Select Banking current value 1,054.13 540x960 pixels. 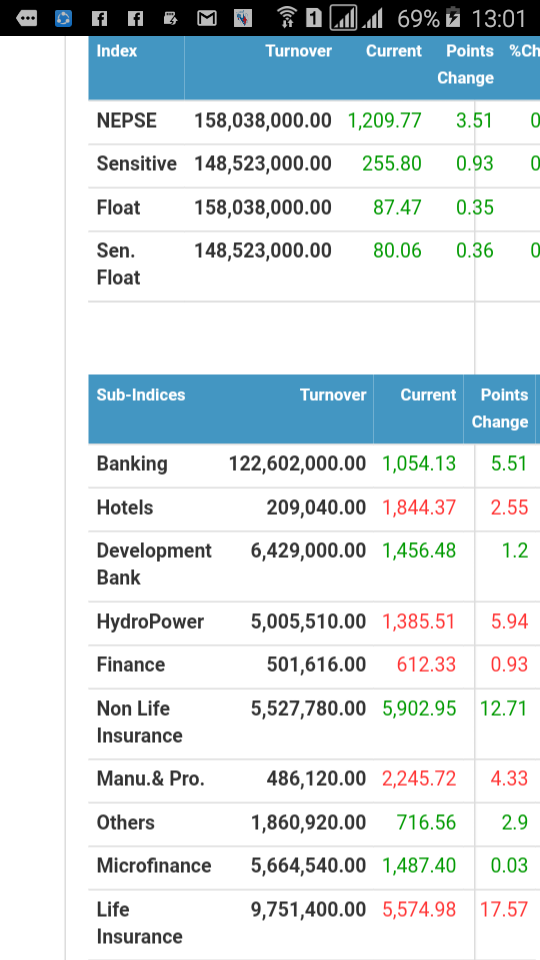[419, 464]
